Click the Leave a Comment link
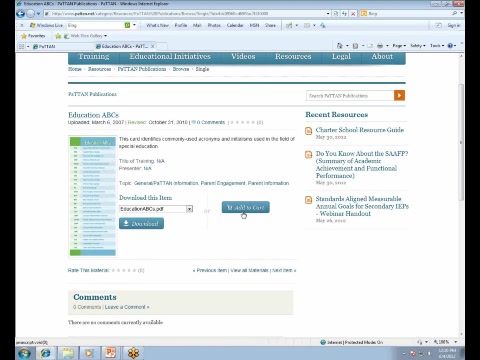480x360 pixels. pyautogui.click(x=127, y=307)
